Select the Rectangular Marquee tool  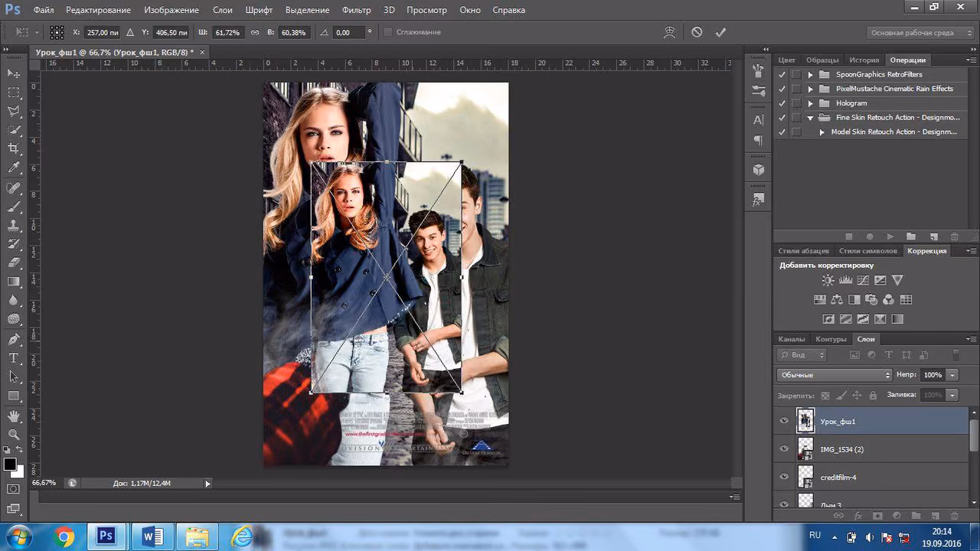pos(14,93)
